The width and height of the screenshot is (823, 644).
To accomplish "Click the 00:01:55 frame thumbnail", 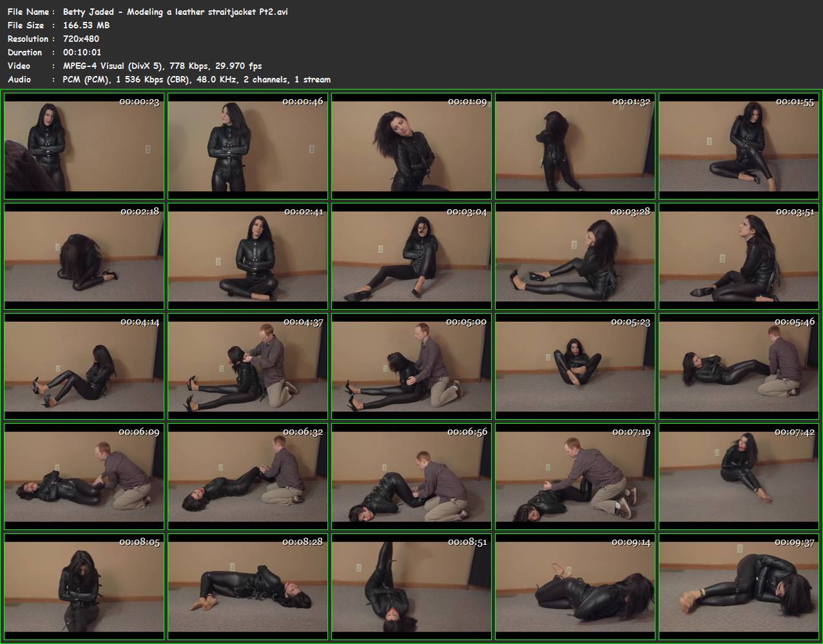I will pyautogui.click(x=739, y=146).
